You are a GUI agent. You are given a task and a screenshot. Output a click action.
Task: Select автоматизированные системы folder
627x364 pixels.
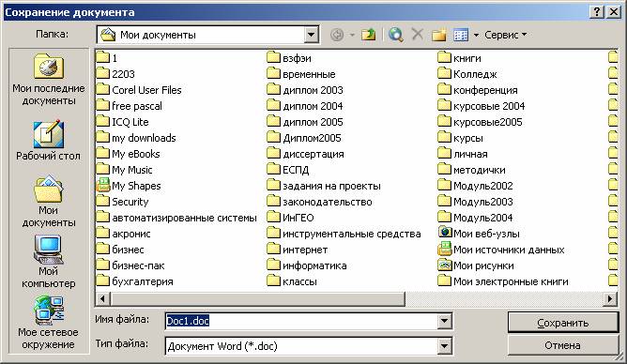177,218
